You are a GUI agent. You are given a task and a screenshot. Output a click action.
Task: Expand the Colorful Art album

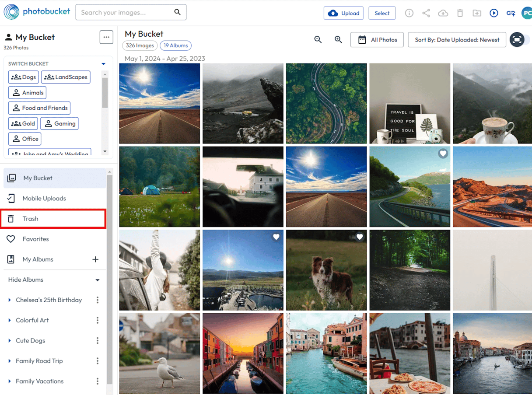click(x=10, y=320)
